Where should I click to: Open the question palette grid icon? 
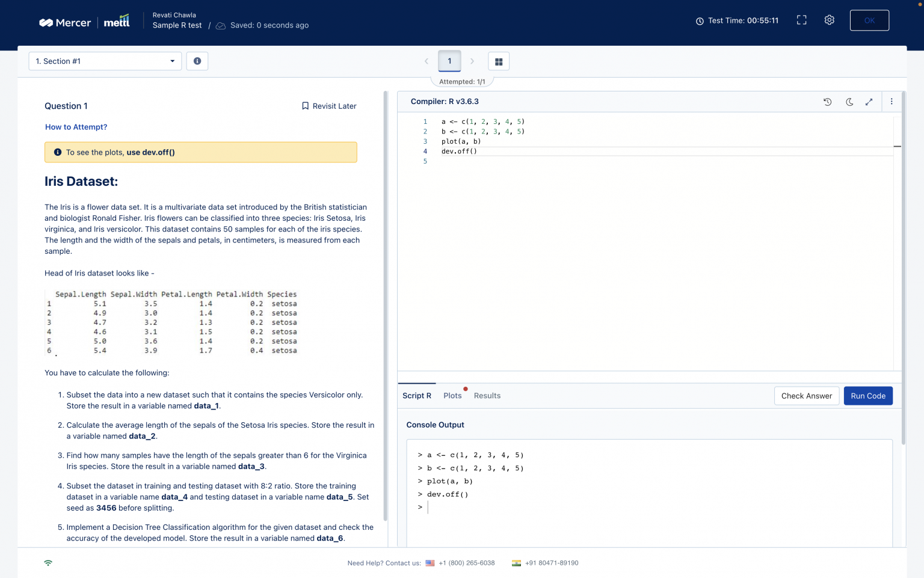(x=499, y=61)
